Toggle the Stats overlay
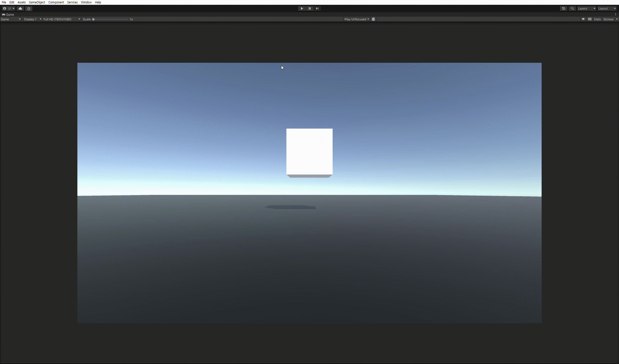619x364 pixels. (x=597, y=19)
